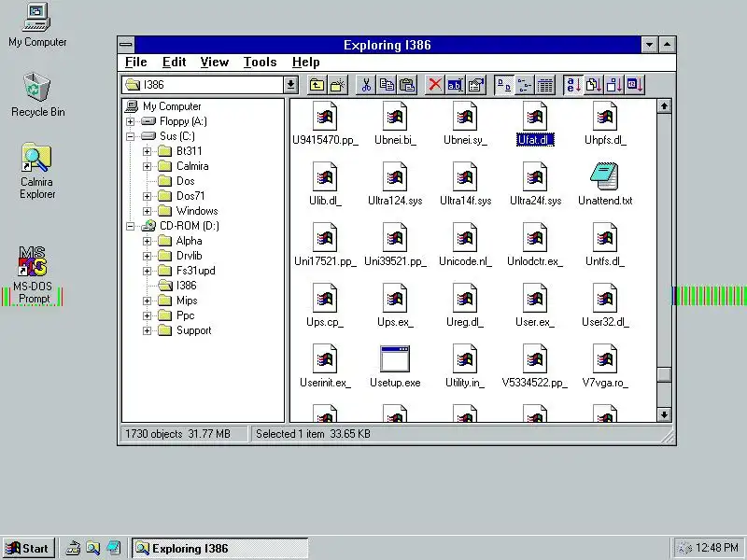The width and height of the screenshot is (747, 560).
Task: Rename selected file toolbar icon
Action: (x=455, y=85)
